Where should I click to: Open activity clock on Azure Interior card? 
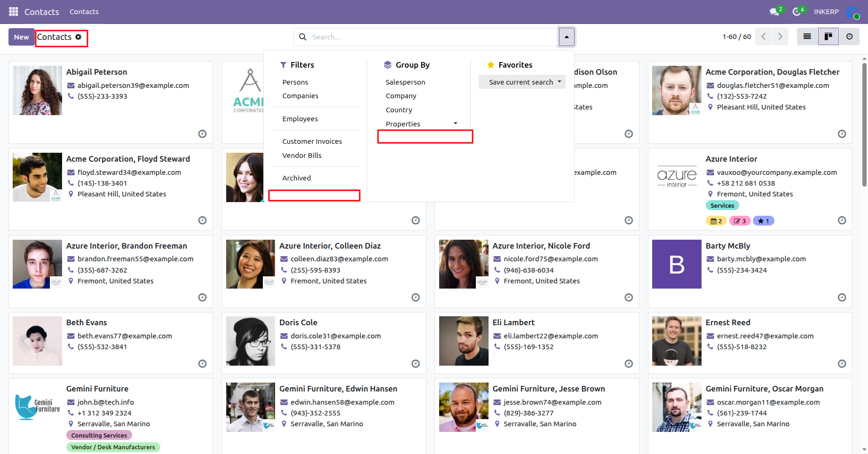[842, 220]
